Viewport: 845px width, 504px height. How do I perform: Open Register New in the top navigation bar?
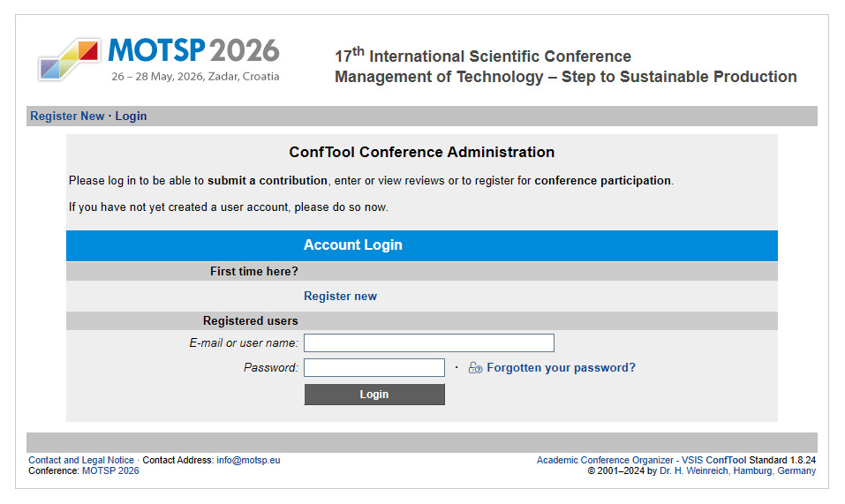coord(67,117)
